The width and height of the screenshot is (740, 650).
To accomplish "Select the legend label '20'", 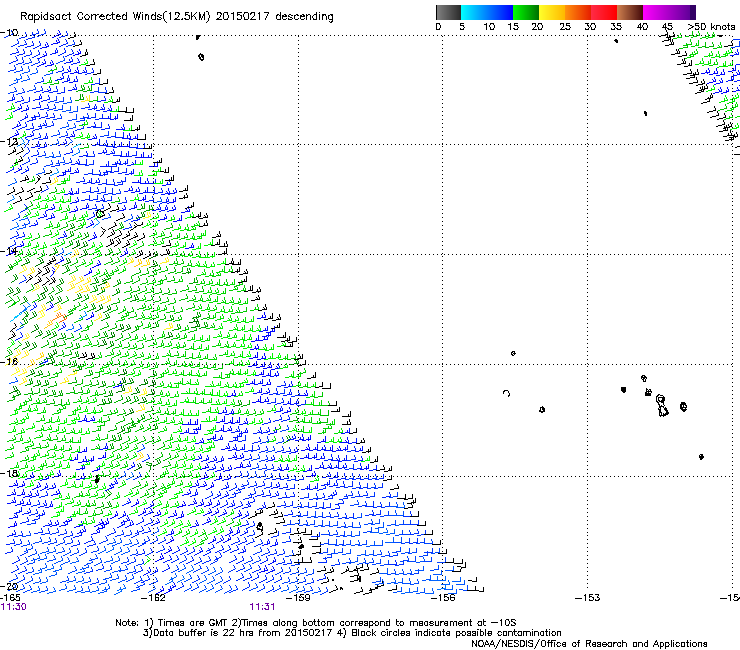I will [537, 27].
